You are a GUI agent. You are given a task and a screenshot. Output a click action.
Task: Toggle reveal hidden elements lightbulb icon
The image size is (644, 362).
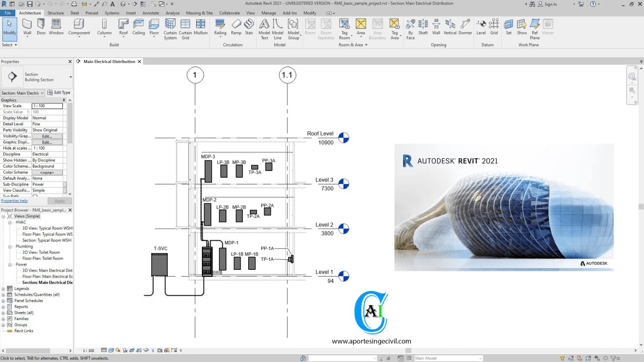153,350
